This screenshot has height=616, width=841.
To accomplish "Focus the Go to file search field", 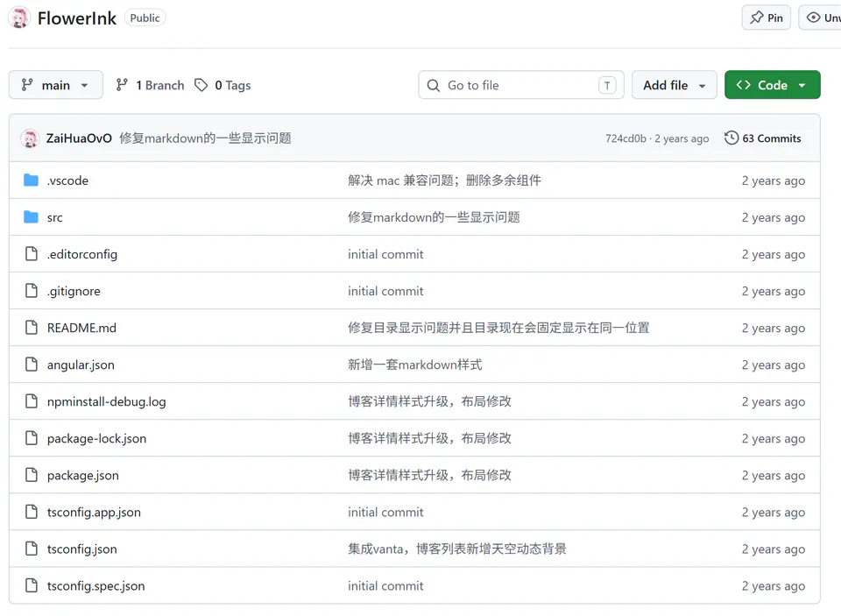I will click(520, 85).
